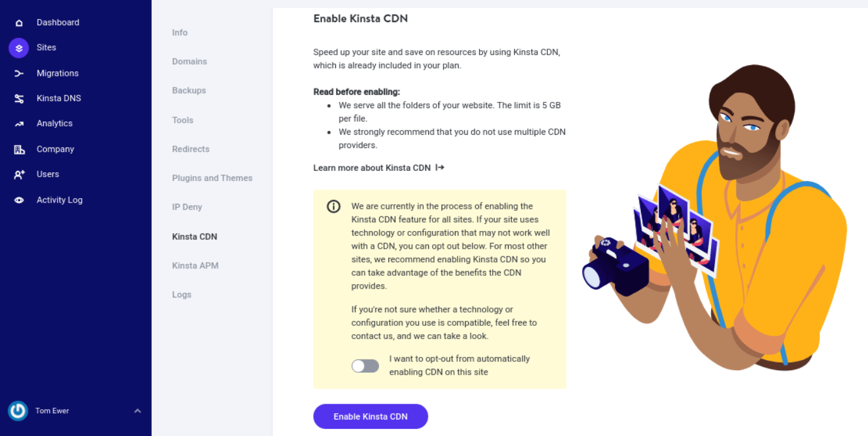The width and height of the screenshot is (868, 436).
Task: Toggle opt-out of automatic CDN enabling
Action: coord(365,365)
